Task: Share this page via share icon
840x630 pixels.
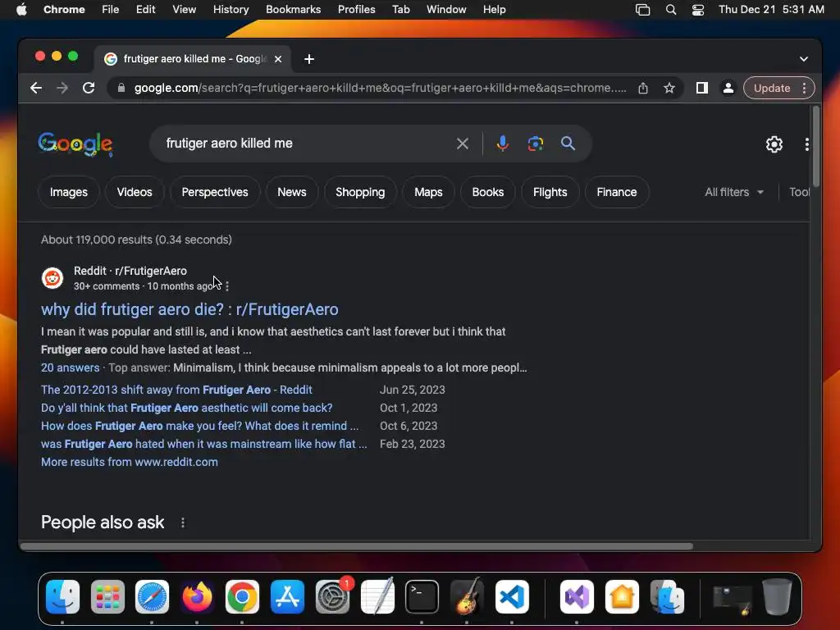Action: pos(643,88)
